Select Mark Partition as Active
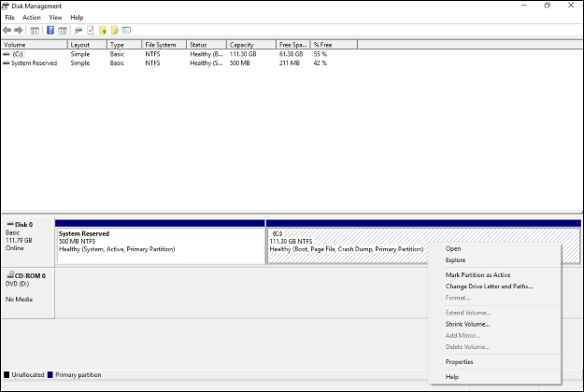 494,274
